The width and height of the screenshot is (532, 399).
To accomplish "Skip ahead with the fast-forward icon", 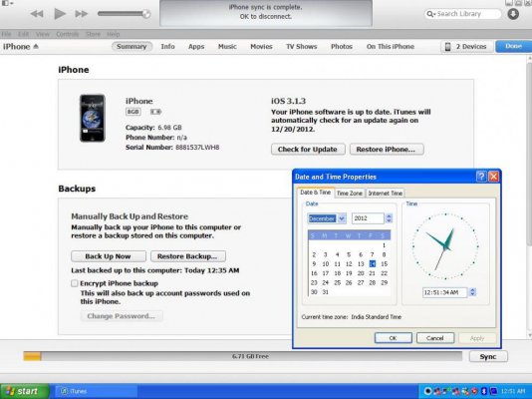I will [x=81, y=14].
